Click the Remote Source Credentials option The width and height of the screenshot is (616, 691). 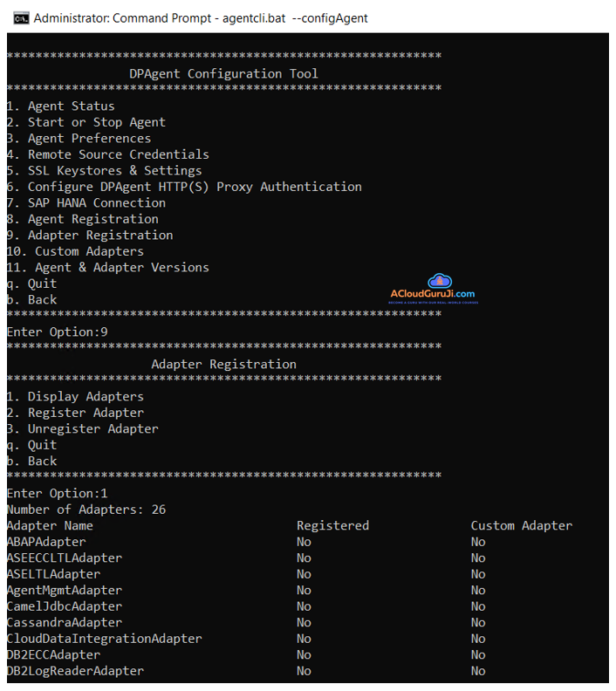coord(107,154)
